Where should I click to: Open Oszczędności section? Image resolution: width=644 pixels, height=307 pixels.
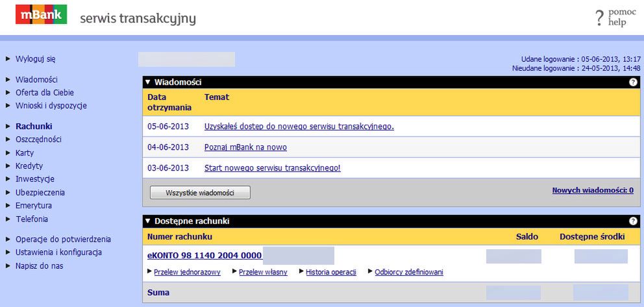coord(38,140)
